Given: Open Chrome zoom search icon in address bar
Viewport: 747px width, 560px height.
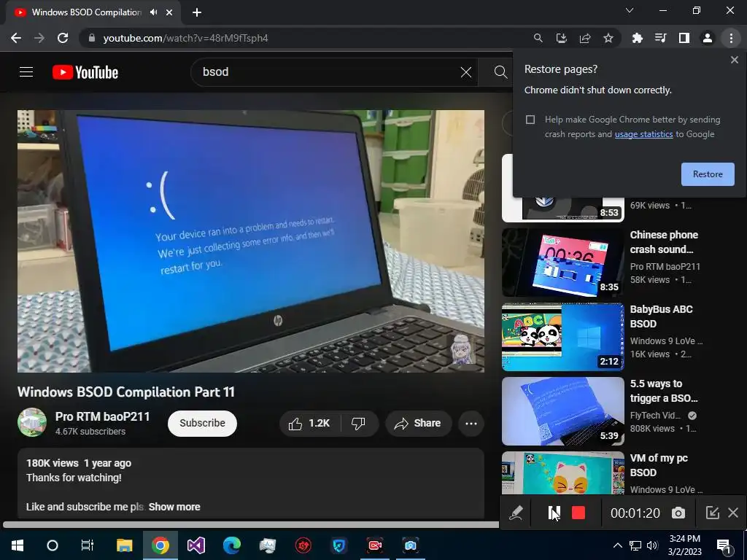Looking at the screenshot, I should point(538,38).
